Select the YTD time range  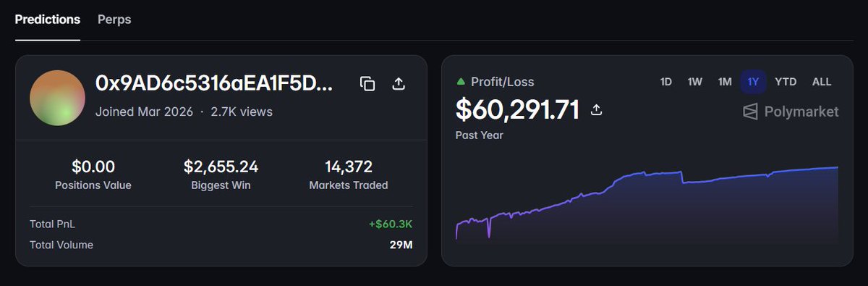tap(786, 82)
